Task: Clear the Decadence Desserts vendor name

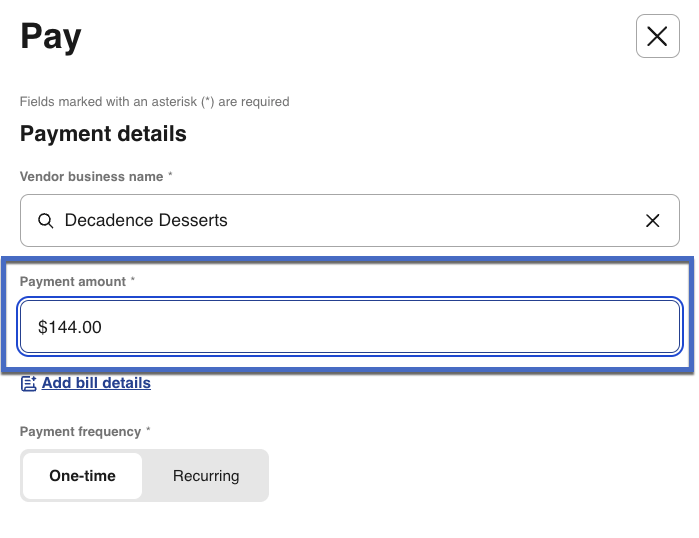Action: (653, 221)
